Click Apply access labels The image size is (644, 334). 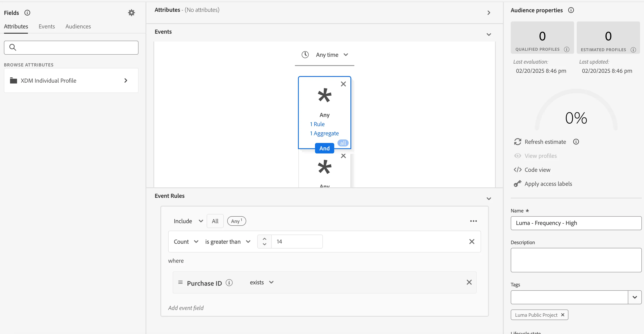543,184
